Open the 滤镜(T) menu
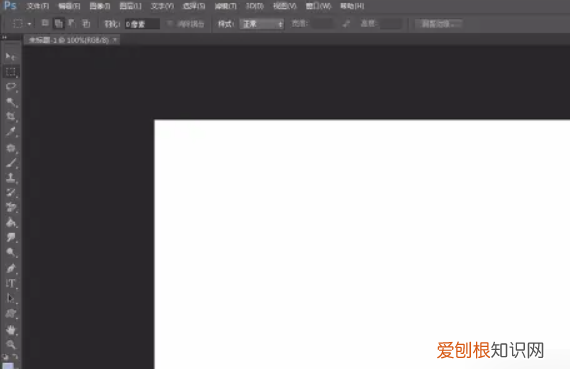 pos(225,6)
